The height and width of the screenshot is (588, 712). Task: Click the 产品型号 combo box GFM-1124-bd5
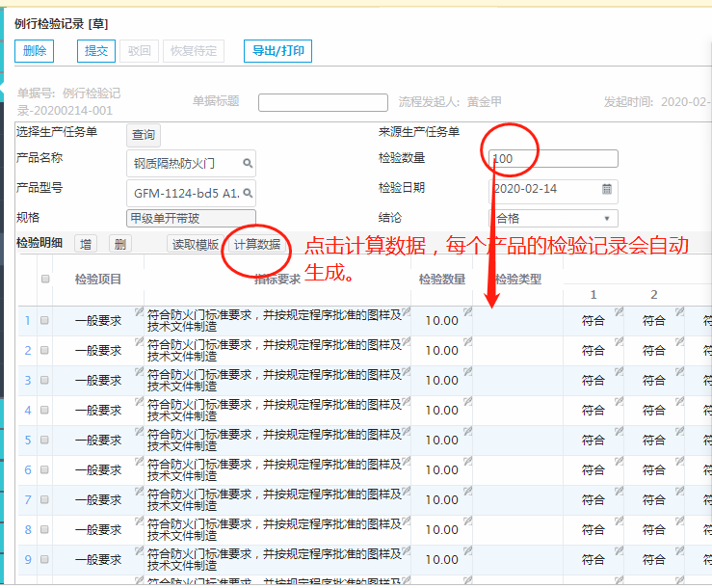191,192
